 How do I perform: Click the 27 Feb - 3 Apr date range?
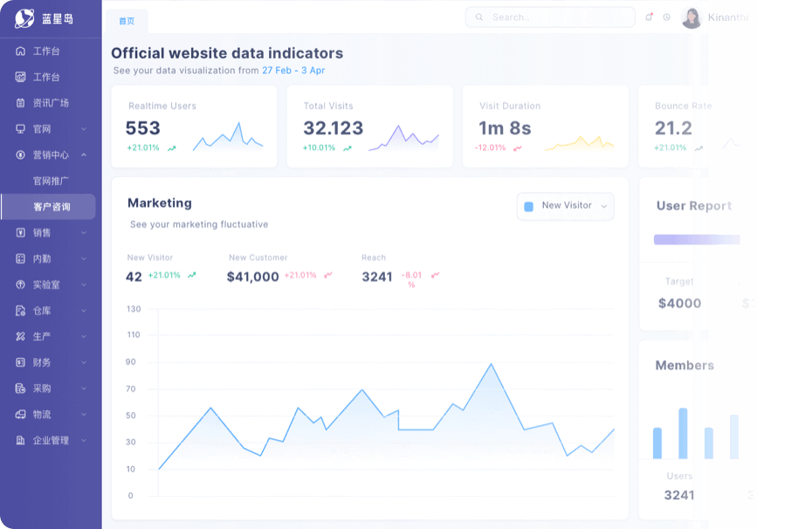point(293,71)
